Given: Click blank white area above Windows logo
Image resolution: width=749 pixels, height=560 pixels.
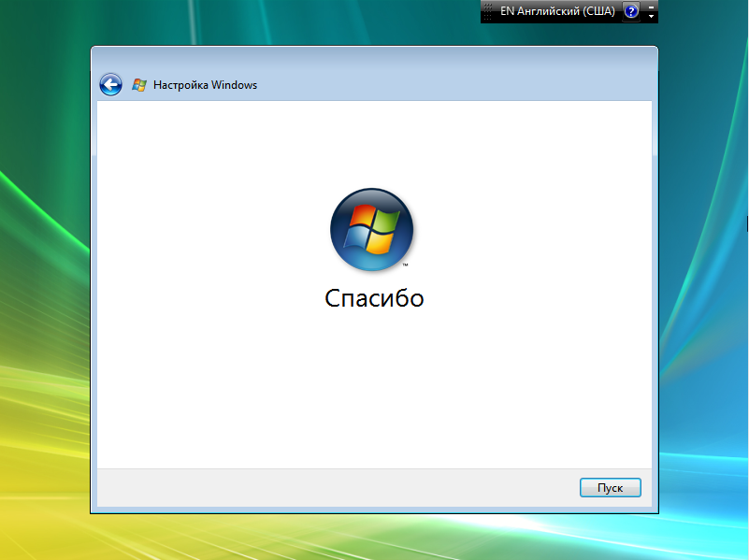Looking at the screenshot, I should pos(374,140).
